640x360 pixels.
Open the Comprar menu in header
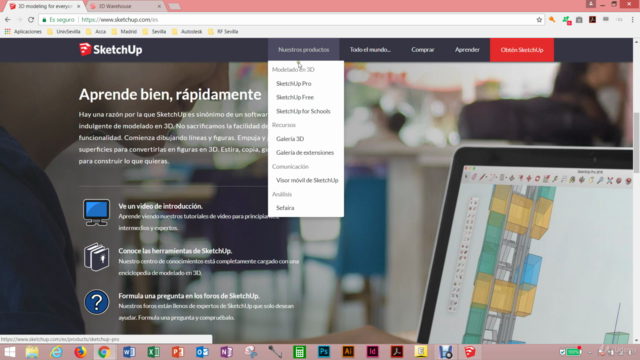(422, 50)
